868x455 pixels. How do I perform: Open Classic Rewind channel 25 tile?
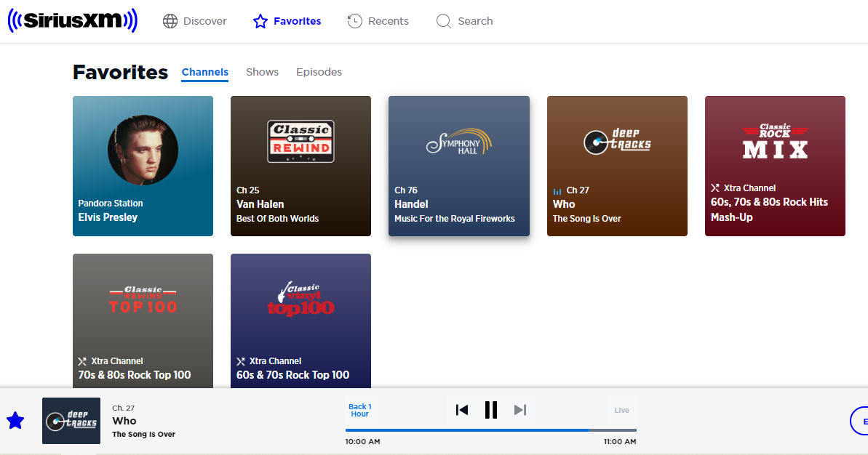(x=300, y=166)
